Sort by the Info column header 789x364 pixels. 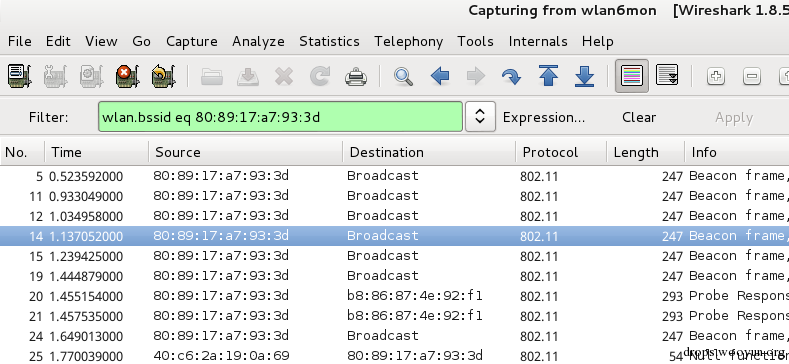pyautogui.click(x=737, y=152)
